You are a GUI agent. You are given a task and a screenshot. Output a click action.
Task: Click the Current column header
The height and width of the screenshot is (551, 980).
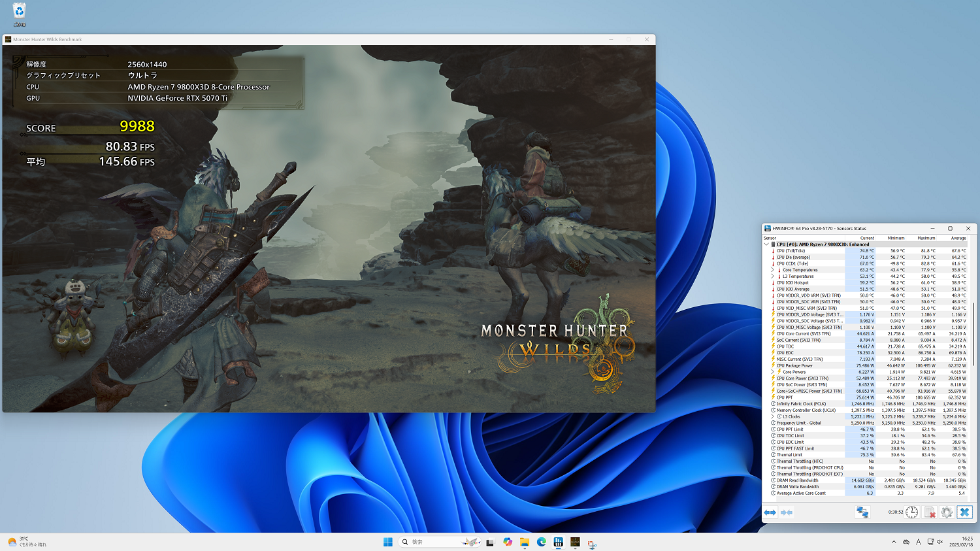860,238
